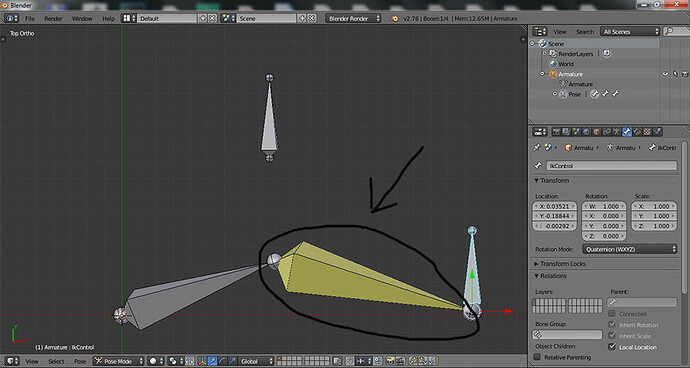Click the bone layers grid in Relations
The height and width of the screenshot is (368, 690).
pos(567,305)
